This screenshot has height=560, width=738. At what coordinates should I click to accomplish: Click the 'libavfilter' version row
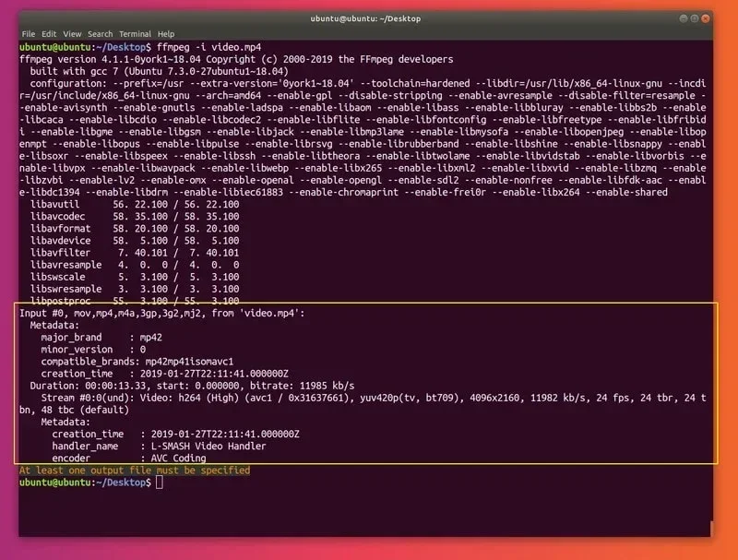[x=135, y=253]
